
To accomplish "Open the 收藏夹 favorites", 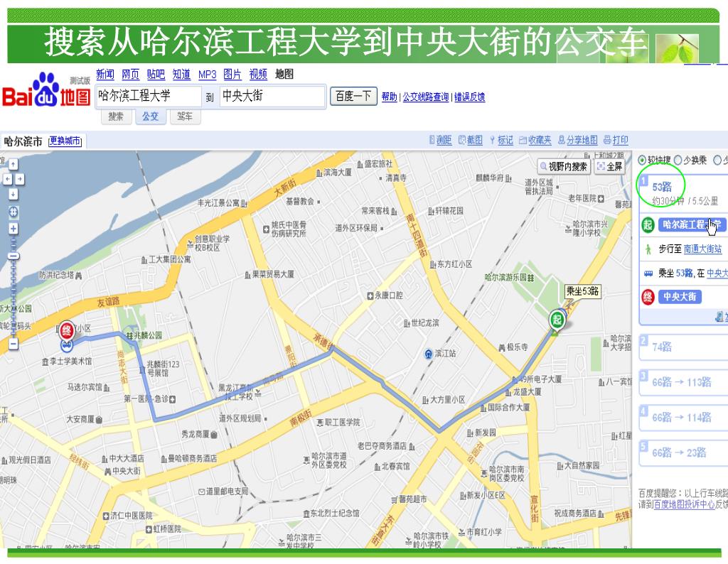I will point(535,140).
